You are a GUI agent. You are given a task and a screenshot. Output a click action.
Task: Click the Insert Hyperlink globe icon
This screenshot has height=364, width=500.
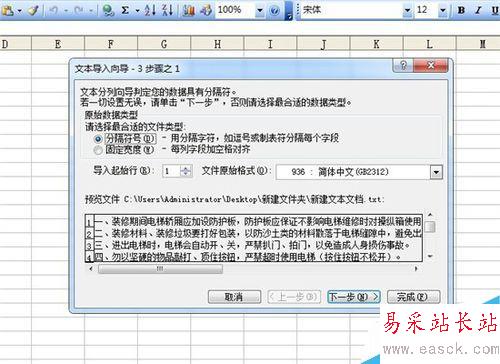(x=108, y=10)
